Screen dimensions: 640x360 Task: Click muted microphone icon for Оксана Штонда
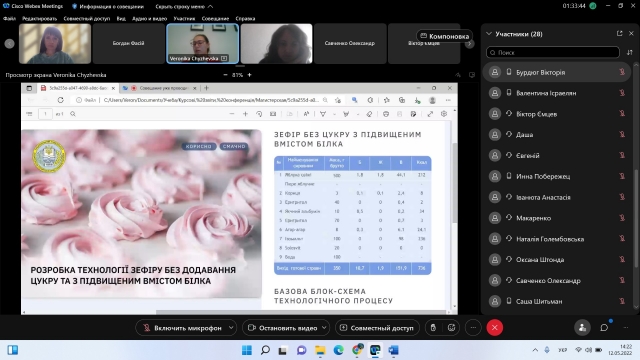622,260
